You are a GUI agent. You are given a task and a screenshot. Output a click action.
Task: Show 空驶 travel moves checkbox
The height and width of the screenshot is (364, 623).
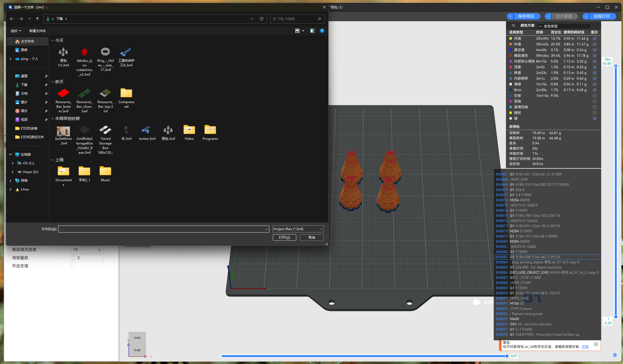click(x=595, y=96)
